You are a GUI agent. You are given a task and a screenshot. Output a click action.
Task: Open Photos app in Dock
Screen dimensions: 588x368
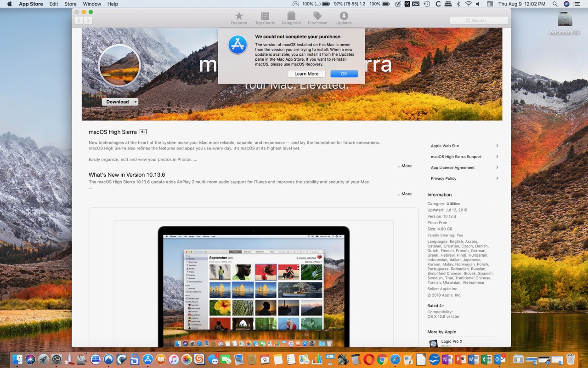[187, 359]
